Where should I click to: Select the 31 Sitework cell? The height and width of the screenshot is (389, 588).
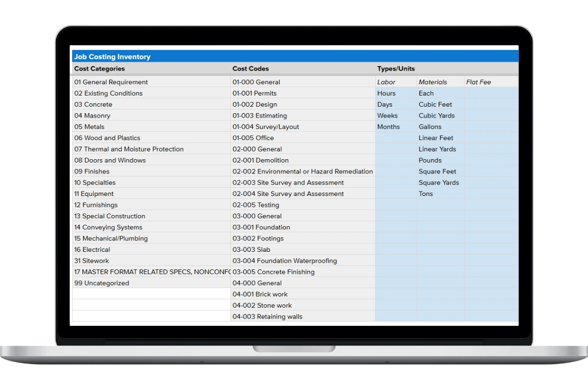pos(151,261)
